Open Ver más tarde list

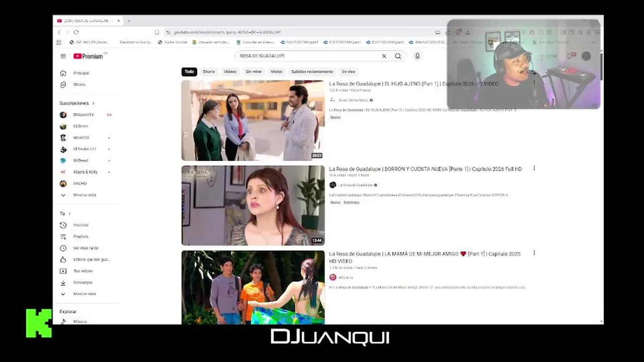[86, 248]
